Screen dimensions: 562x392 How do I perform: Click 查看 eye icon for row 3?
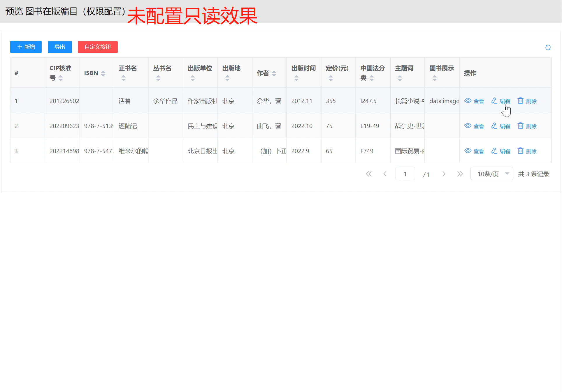[x=468, y=151]
